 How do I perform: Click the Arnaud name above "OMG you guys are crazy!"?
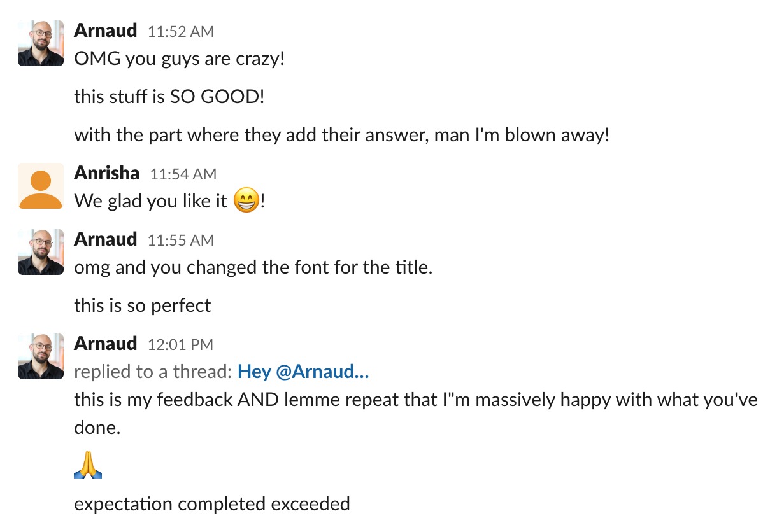pos(106,30)
